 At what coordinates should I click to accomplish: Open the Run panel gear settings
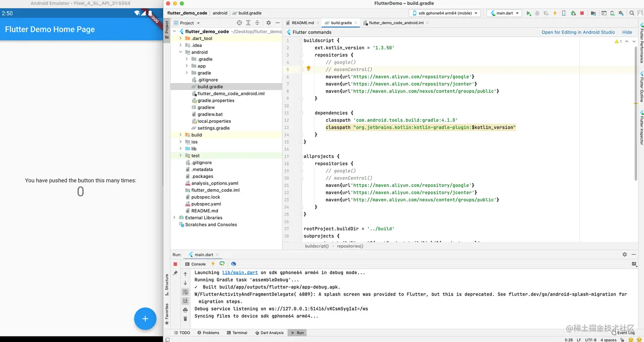624,255
